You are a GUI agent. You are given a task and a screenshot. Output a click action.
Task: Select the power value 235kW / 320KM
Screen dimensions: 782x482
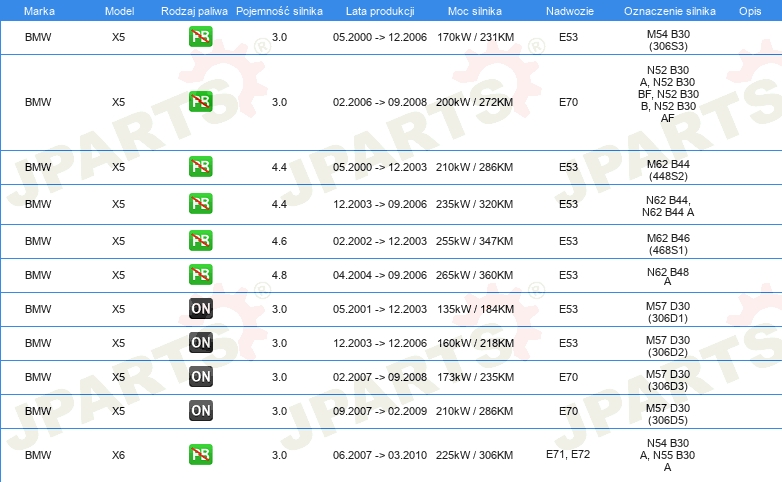[474, 204]
